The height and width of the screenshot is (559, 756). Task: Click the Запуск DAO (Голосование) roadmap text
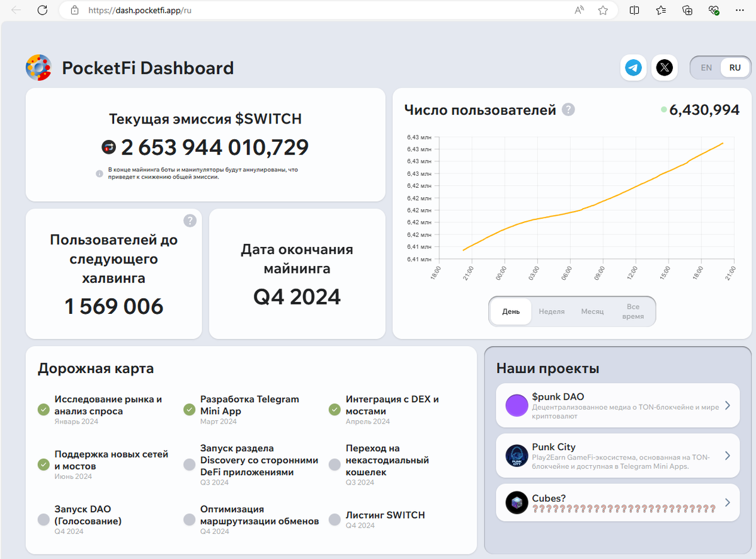point(88,515)
